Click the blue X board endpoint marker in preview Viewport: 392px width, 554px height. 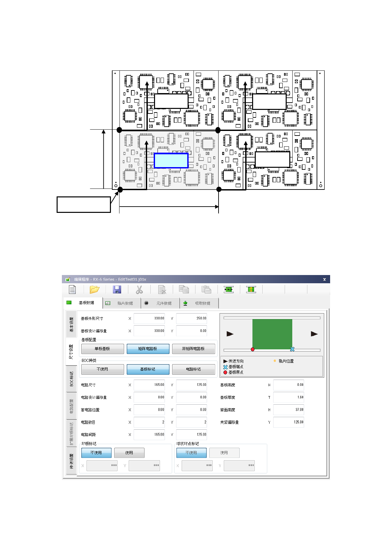click(x=292, y=349)
